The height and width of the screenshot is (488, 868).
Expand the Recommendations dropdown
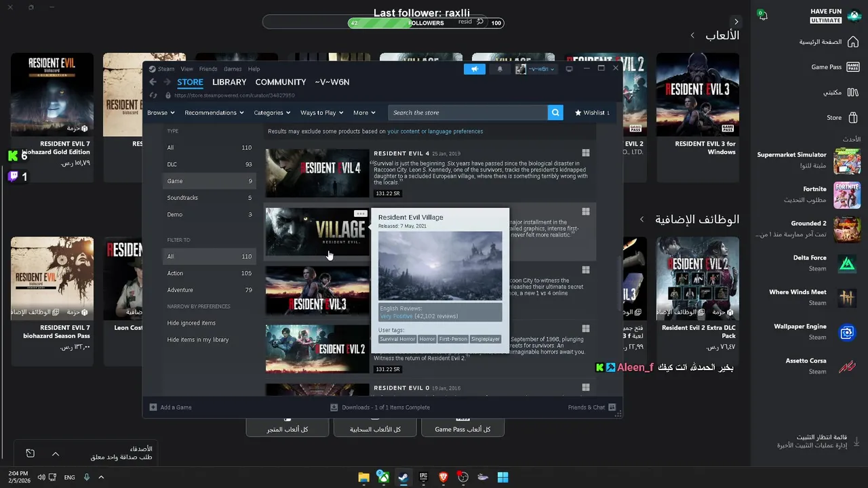(214, 113)
